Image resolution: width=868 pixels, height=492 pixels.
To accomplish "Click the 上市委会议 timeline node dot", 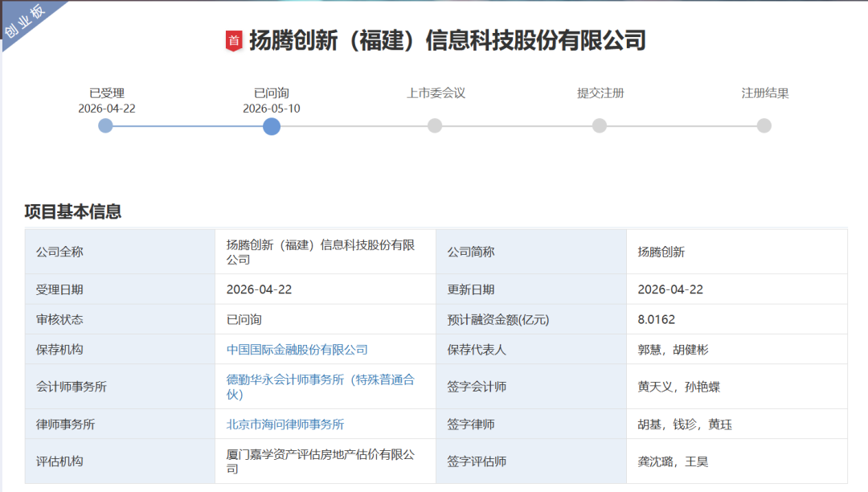I will 435,126.
